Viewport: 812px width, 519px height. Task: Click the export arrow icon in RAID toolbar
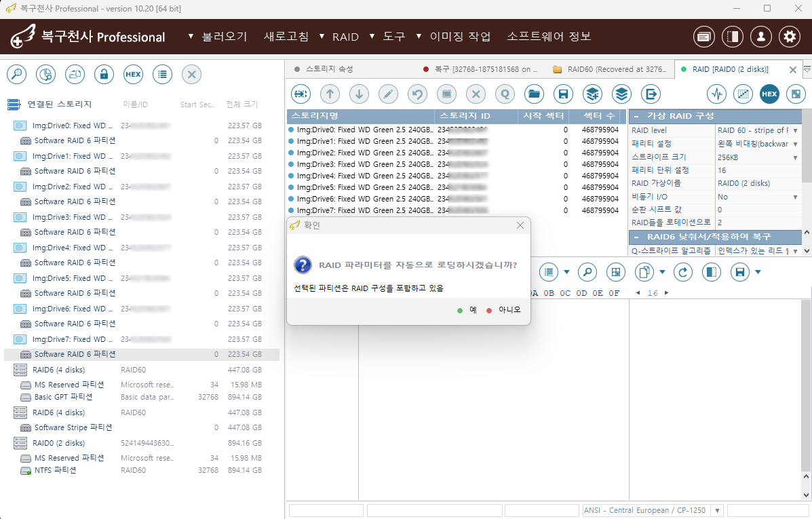651,94
